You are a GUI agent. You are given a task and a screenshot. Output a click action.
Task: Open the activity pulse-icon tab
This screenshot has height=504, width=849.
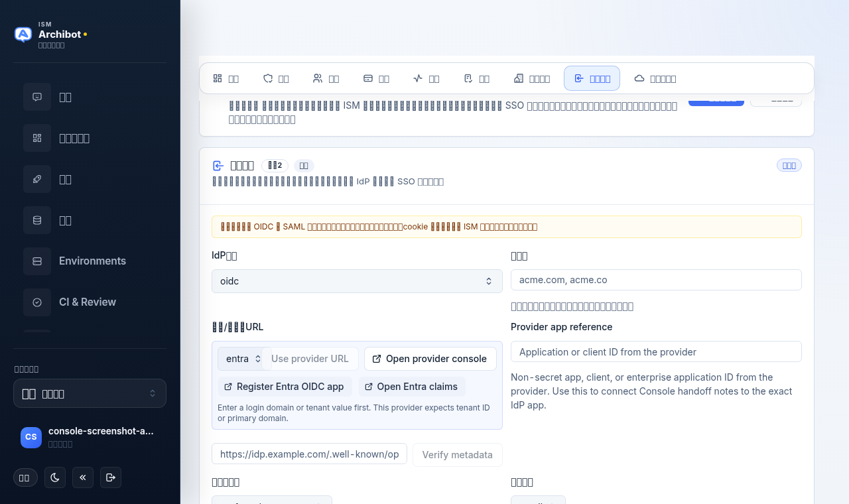(x=426, y=78)
